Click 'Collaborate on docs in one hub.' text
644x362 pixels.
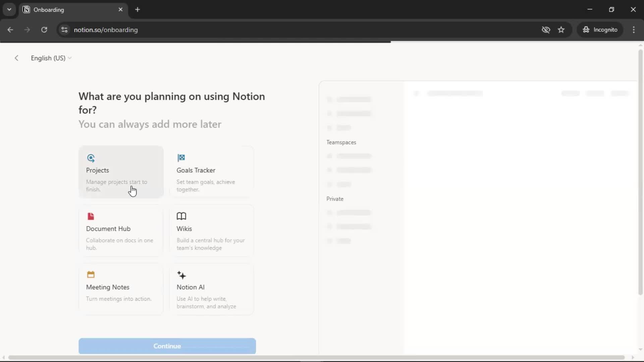point(119,244)
